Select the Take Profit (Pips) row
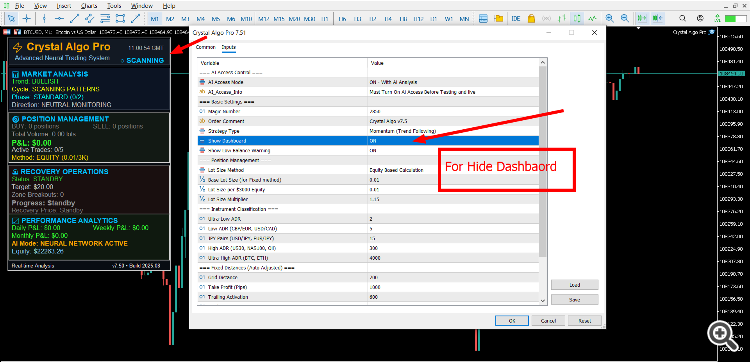Image resolution: width=750 pixels, height=362 pixels. [x=368, y=287]
